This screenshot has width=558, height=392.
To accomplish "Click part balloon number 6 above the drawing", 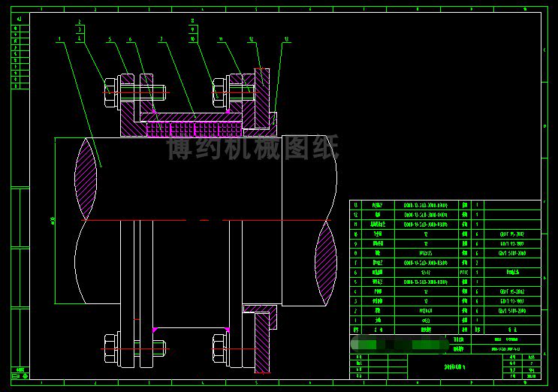I will pyautogui.click(x=131, y=39).
